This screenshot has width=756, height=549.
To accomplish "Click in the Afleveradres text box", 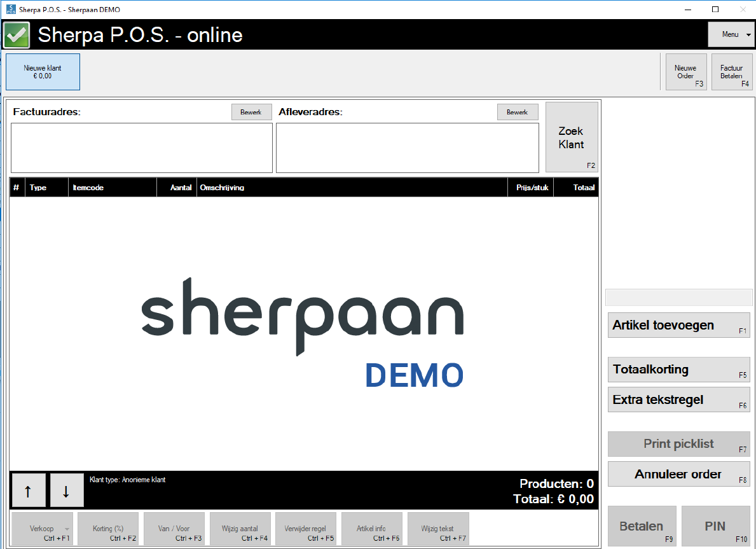I will coord(408,148).
